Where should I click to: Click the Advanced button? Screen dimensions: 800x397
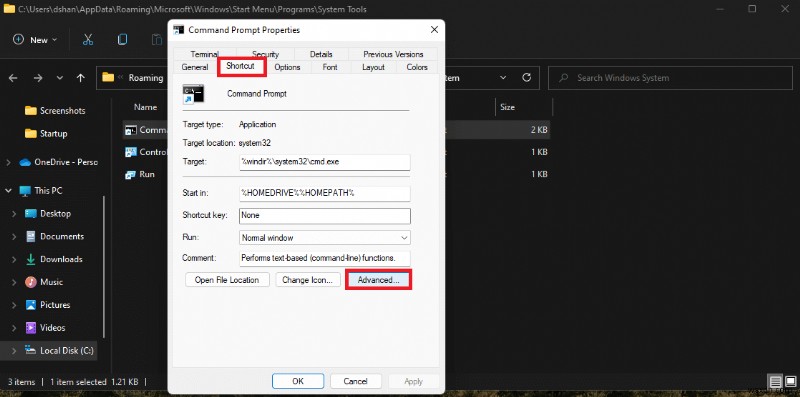[x=378, y=280]
